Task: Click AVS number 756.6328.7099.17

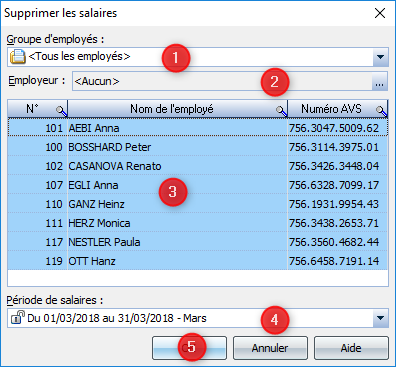Action: pyautogui.click(x=334, y=185)
